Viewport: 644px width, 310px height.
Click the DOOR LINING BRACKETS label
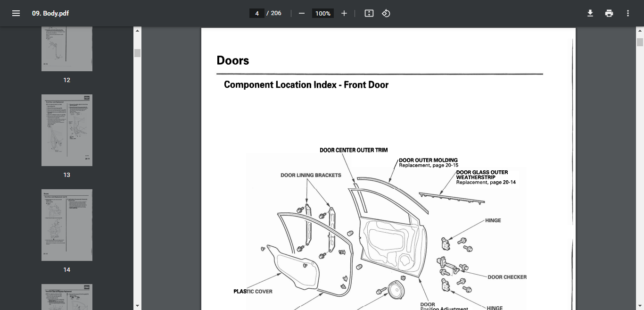[x=311, y=175]
